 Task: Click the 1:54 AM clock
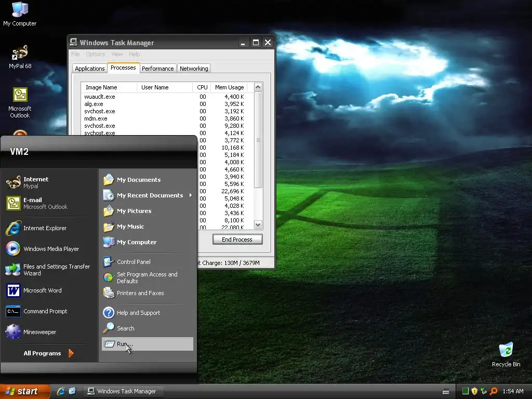point(513,391)
